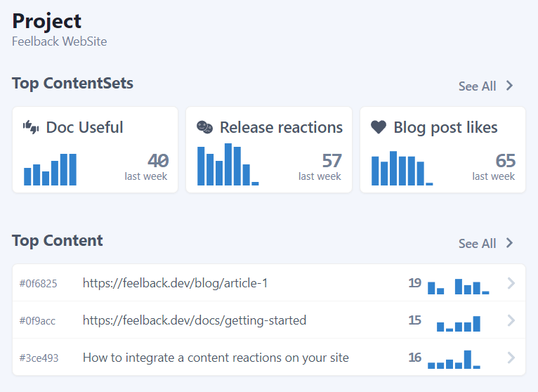
Task: Click the thumbs up/down icon on Doc Useful
Action: pyautogui.click(x=31, y=127)
